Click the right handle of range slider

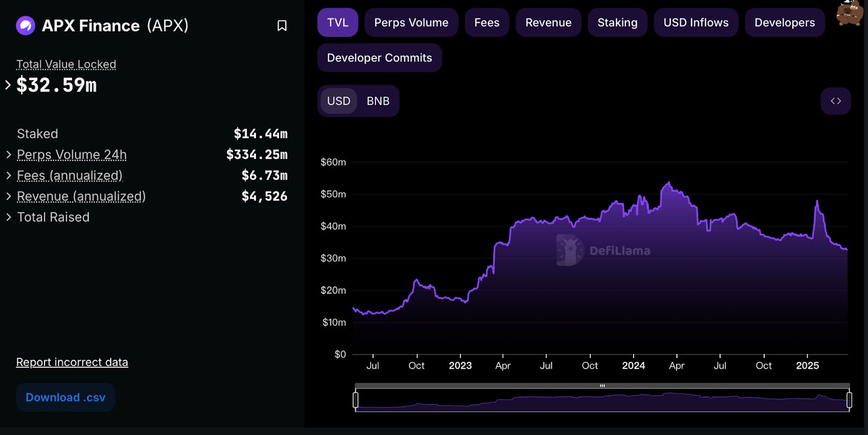pos(849,400)
